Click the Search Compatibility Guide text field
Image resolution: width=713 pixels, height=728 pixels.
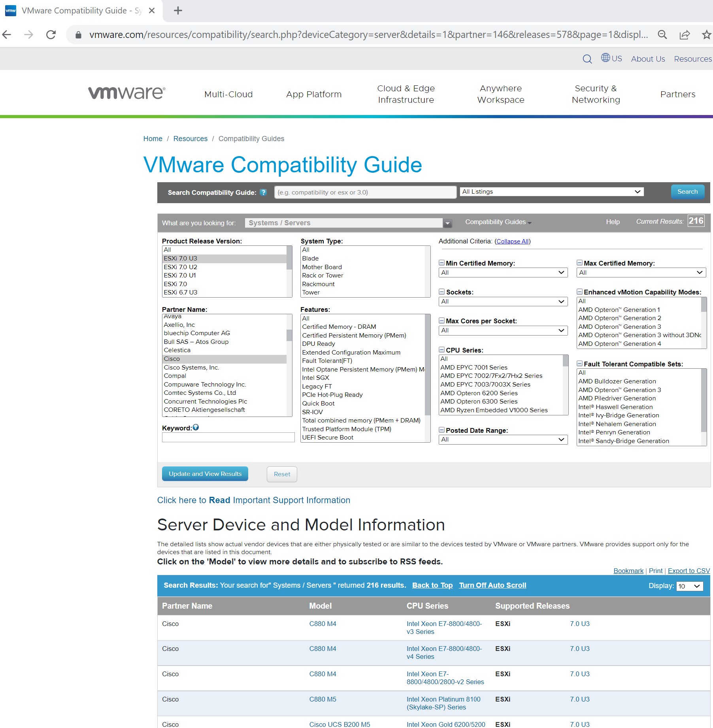(x=366, y=192)
